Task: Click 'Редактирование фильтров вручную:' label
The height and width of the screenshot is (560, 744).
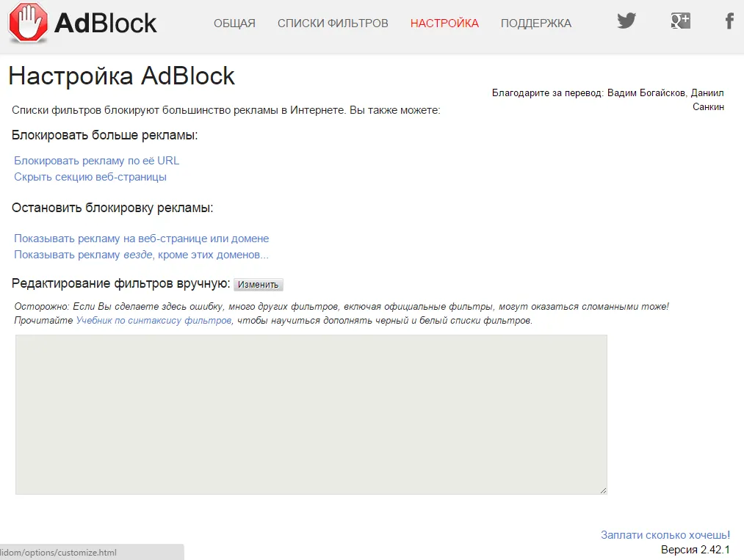Action: pyautogui.click(x=121, y=283)
